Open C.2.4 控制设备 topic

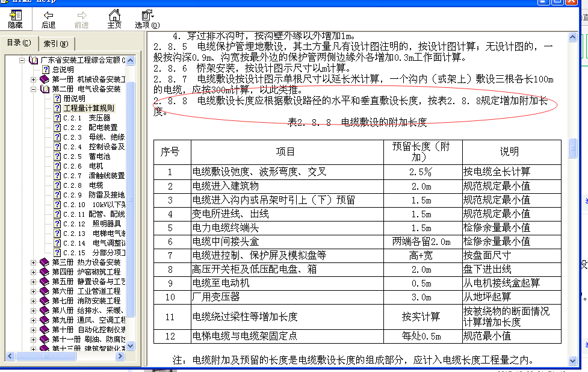click(x=94, y=147)
